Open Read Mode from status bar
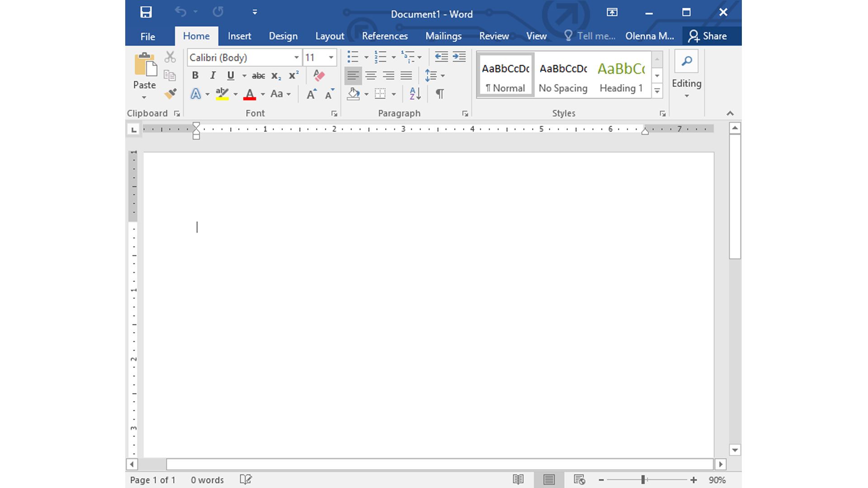The image size is (868, 488). point(518,479)
